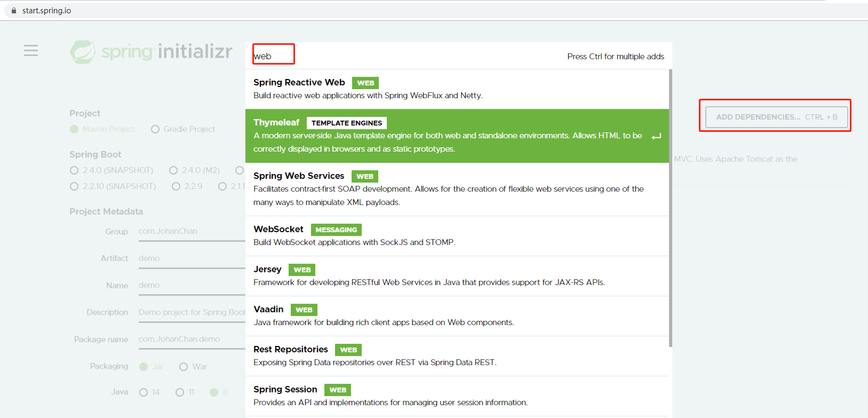
Task: Click the dependency list scrollbar
Action: (x=671, y=208)
